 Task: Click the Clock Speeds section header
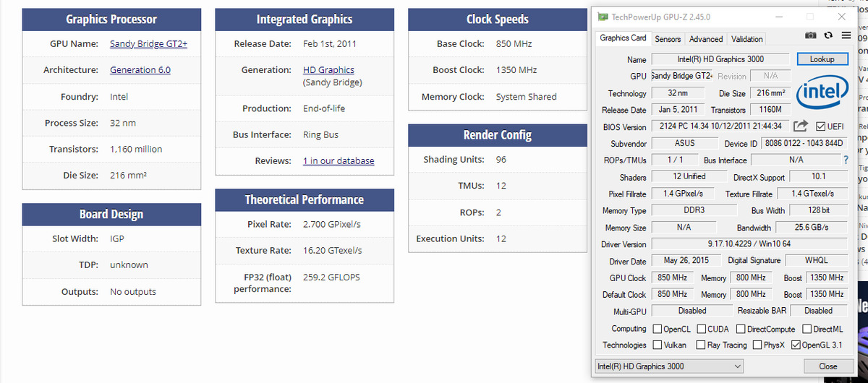498,20
